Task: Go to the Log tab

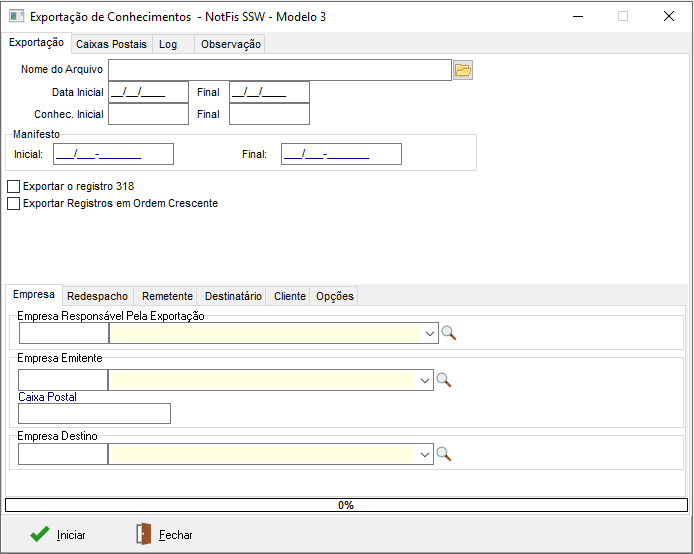Action: (x=167, y=44)
